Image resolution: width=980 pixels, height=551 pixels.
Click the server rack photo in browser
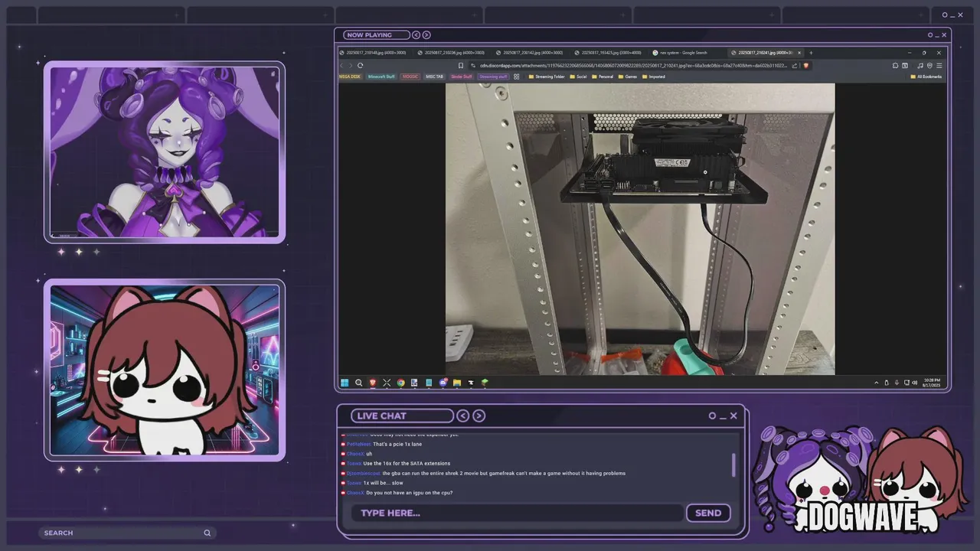tap(640, 229)
